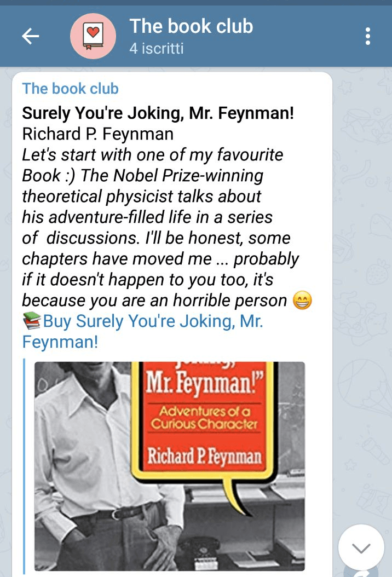Viewport: 392px width, 577px height.
Task: Jump to latest with the down chevron button
Action: coord(361,547)
